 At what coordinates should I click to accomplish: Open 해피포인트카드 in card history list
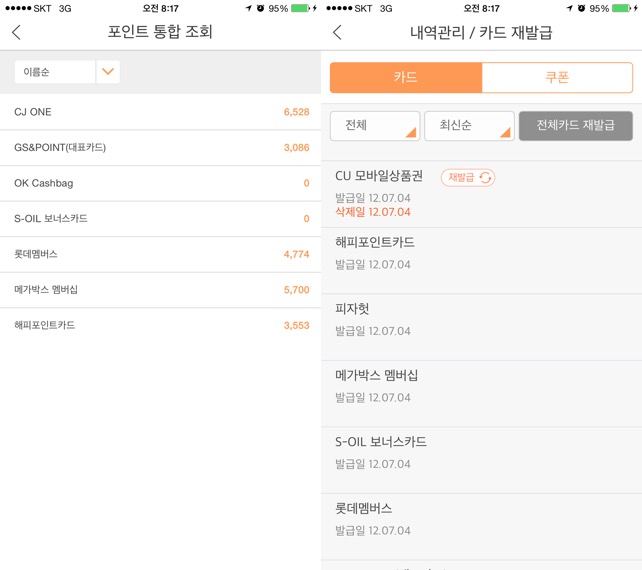coord(482,261)
